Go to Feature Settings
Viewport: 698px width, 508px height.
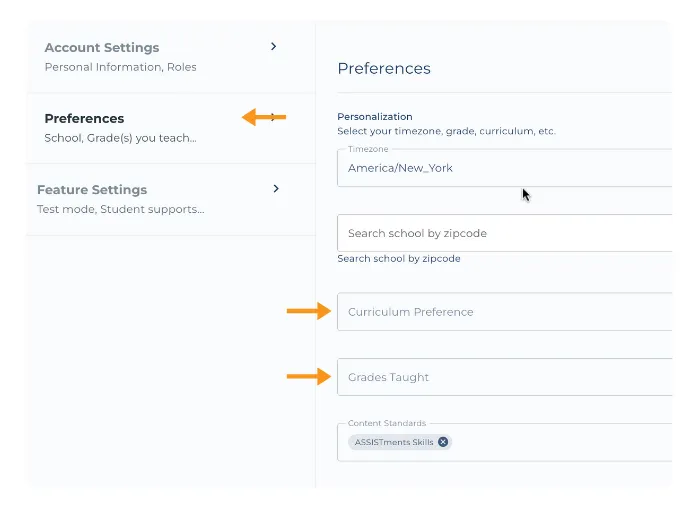(92, 190)
